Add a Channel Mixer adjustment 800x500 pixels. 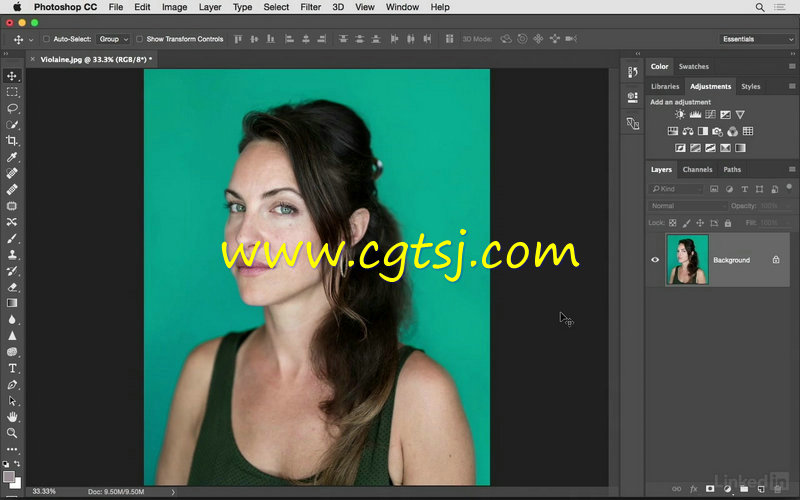pyautogui.click(x=733, y=131)
